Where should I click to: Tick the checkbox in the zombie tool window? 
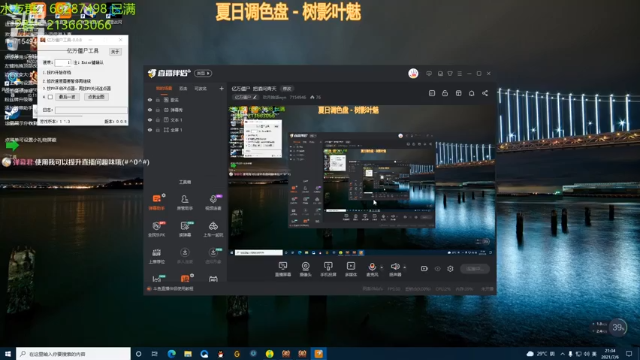pos(50,97)
